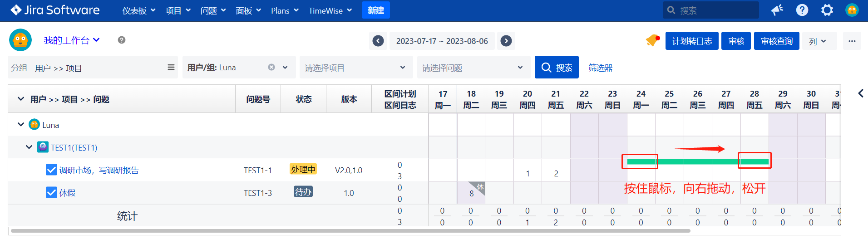Collapse the TEST1(TEST1) project row
This screenshot has width=868, height=239.
pyautogui.click(x=29, y=147)
